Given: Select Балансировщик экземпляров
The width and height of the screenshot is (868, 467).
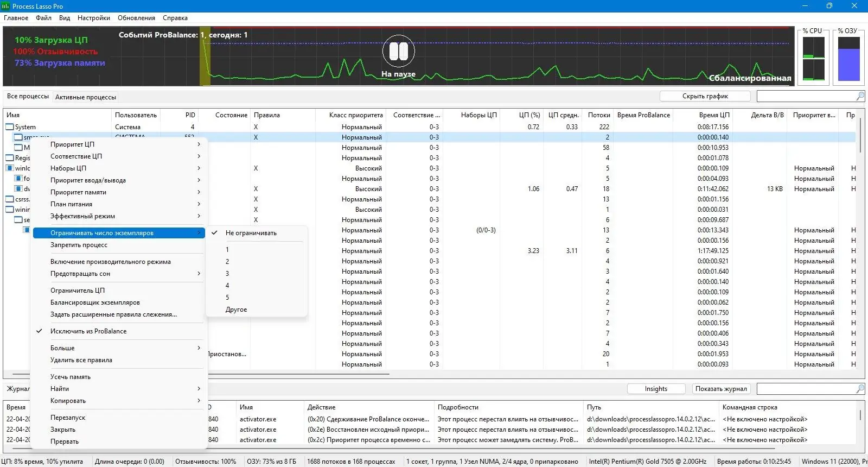Looking at the screenshot, I should pos(119,302).
